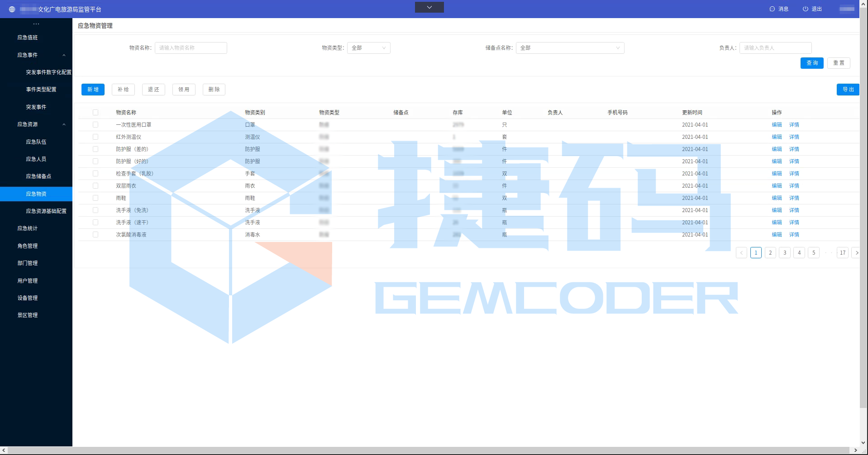Click the dark chevron at top center
This screenshot has height=455, width=868.
[x=429, y=7]
